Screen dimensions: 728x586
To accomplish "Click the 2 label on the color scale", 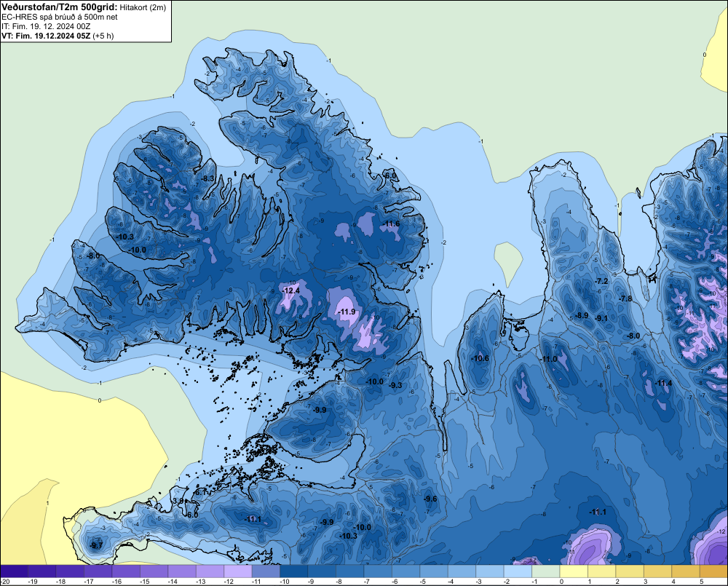I will click(617, 582).
